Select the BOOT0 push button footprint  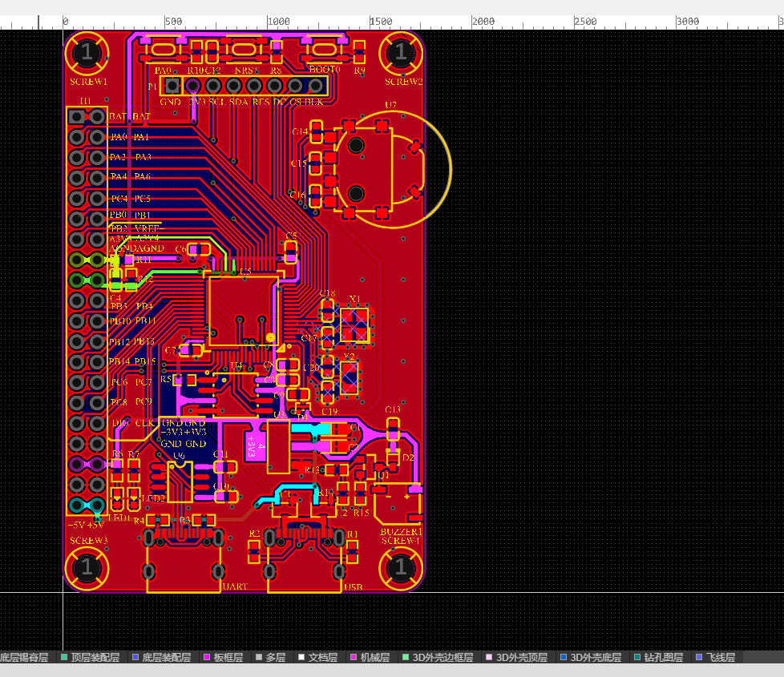coord(324,50)
